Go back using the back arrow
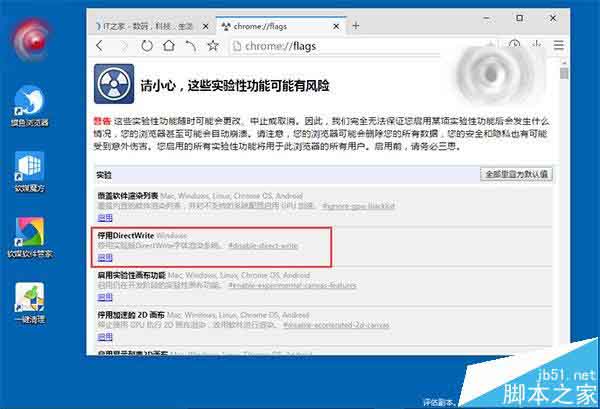The height and width of the screenshot is (409, 600). (x=99, y=46)
